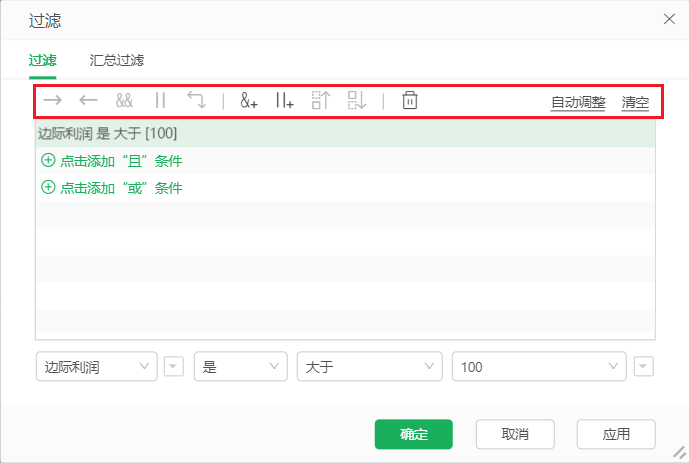
Task: Open the value dropdown showing 100
Action: coord(539,366)
